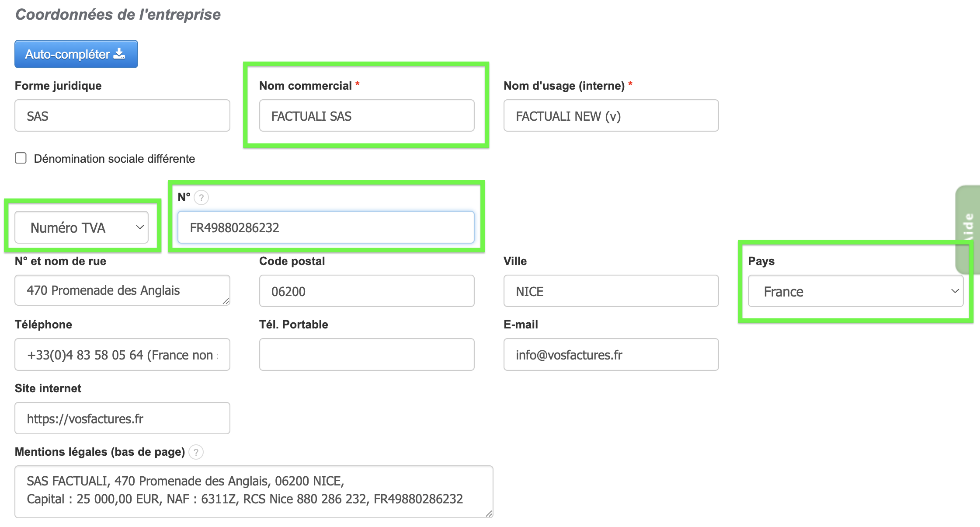Click the Ville field showing NICE
The height and width of the screenshot is (527, 980).
pos(611,291)
